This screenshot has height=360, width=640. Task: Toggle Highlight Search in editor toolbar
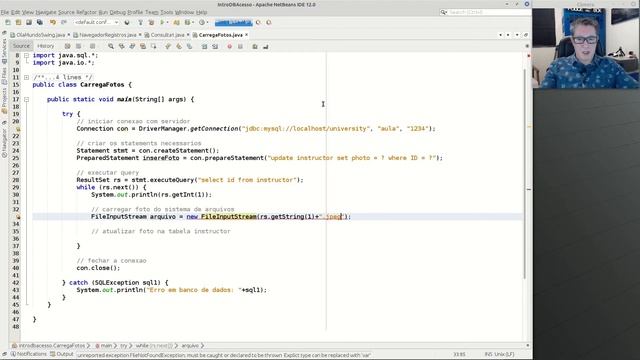click(x=143, y=47)
